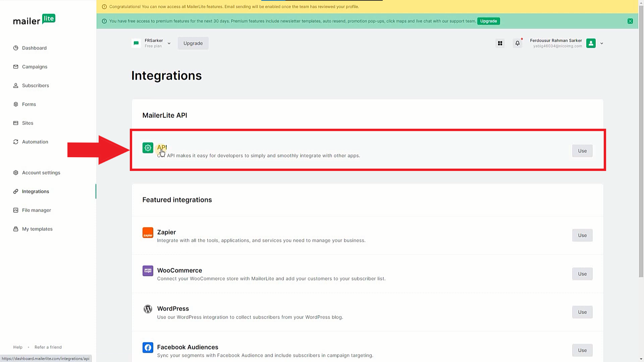Click the green API gear icon
644x362 pixels.
[148, 148]
